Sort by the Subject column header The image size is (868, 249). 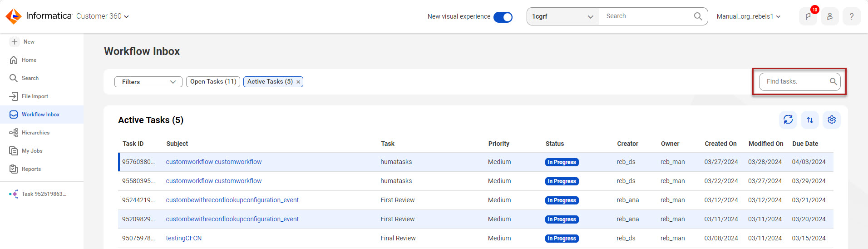pos(177,144)
